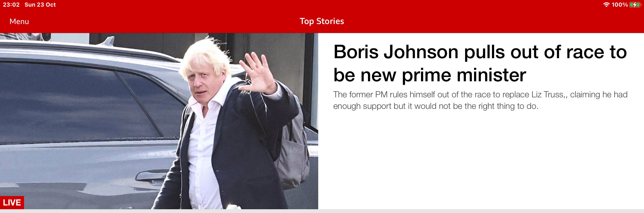Open the Menu in the header
This screenshot has height=213, width=644.
[19, 21]
